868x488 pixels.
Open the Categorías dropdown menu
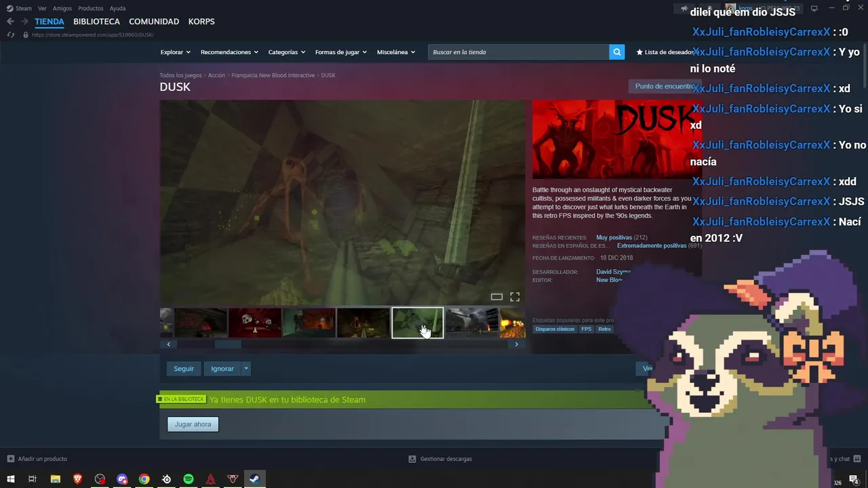coord(286,52)
